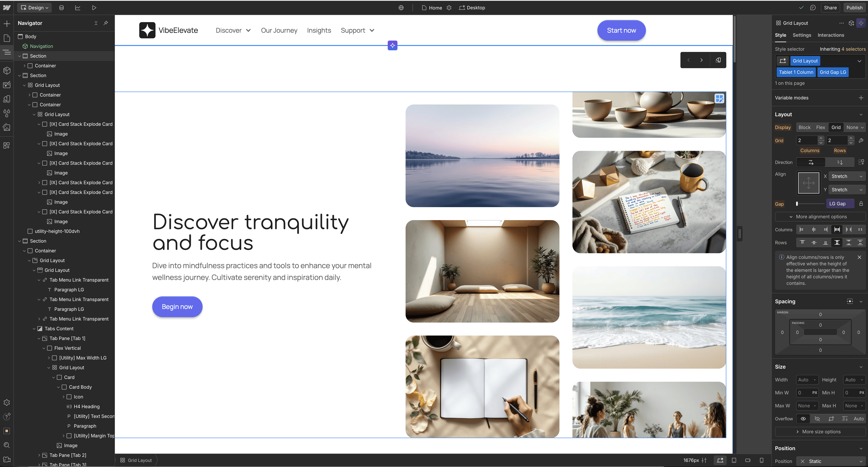868x467 pixels.
Task: Open the display None dropdown
Action: click(855, 127)
